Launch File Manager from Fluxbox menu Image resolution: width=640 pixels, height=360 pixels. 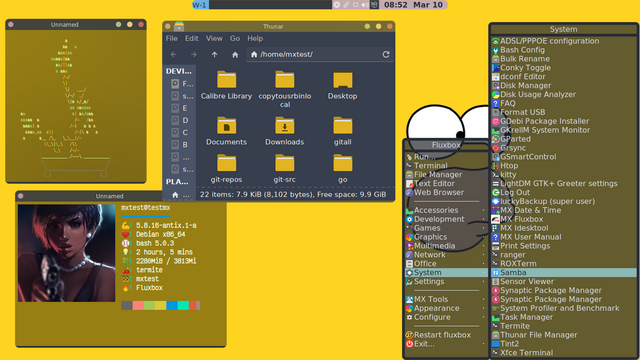446,175
